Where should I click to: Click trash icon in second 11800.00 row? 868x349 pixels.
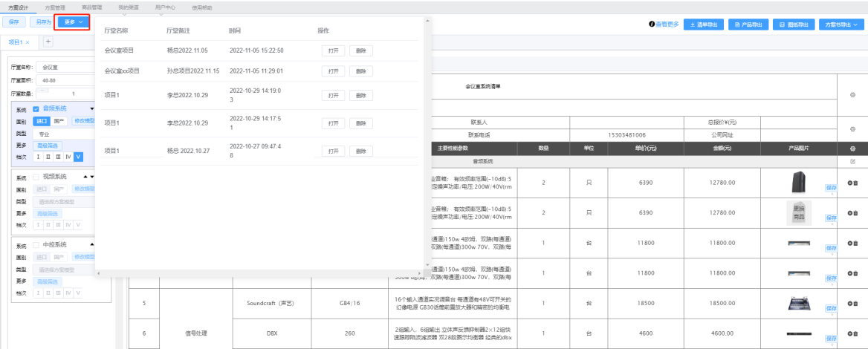pyautogui.click(x=856, y=273)
